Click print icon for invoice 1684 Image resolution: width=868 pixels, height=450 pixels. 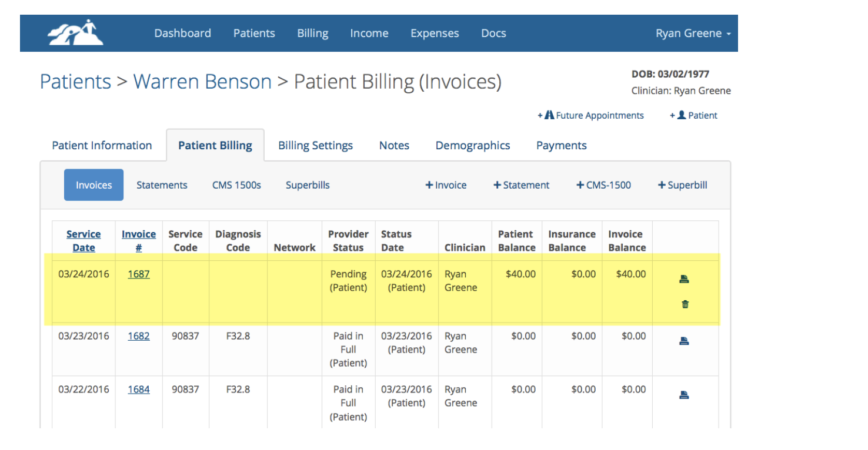click(684, 395)
